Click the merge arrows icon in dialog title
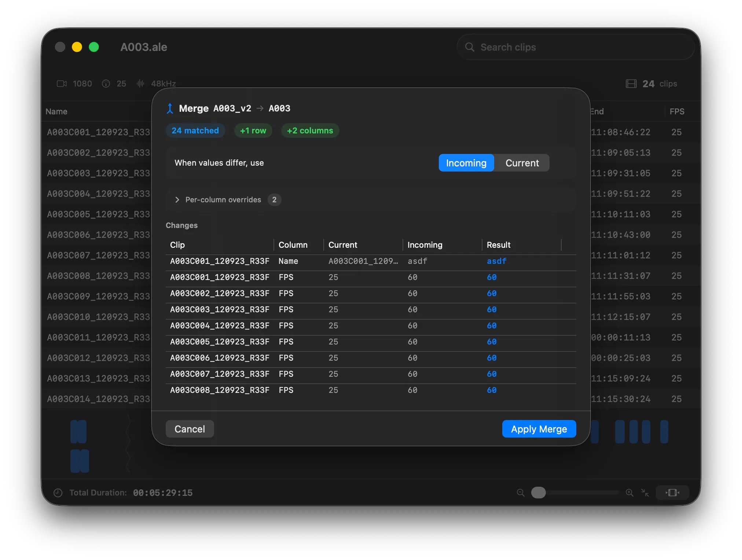The height and width of the screenshot is (560, 742). pyautogui.click(x=169, y=108)
